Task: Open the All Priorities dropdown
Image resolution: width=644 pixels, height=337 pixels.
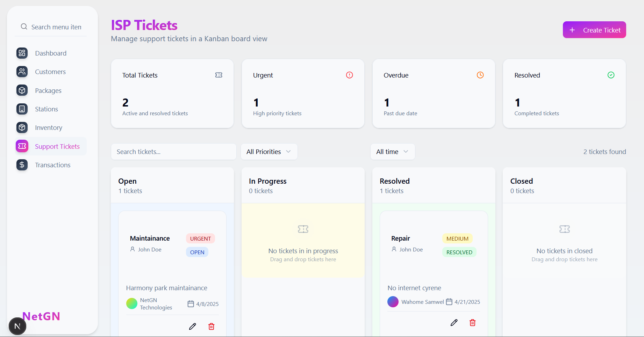Action: coord(269,152)
